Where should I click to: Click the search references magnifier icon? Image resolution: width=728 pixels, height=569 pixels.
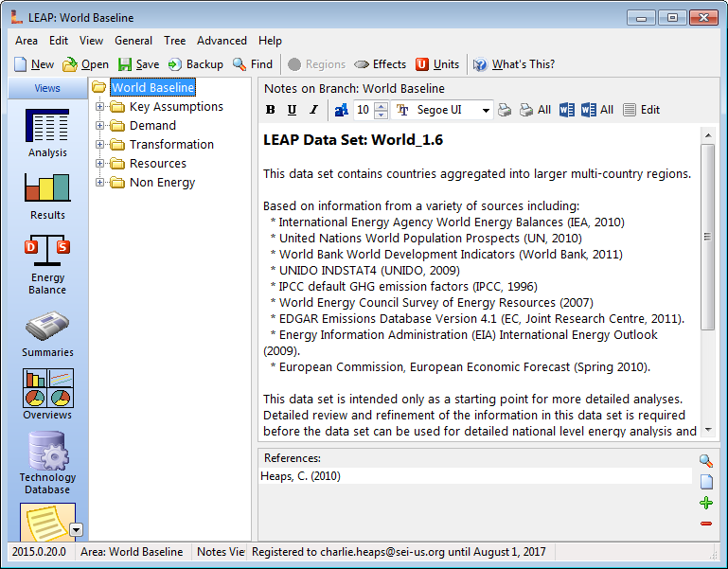(x=705, y=461)
